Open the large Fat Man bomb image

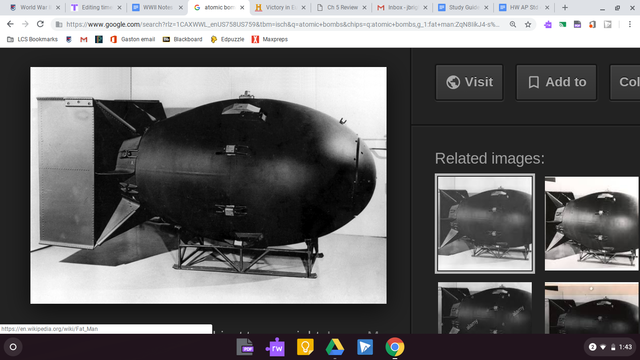pos(209,185)
